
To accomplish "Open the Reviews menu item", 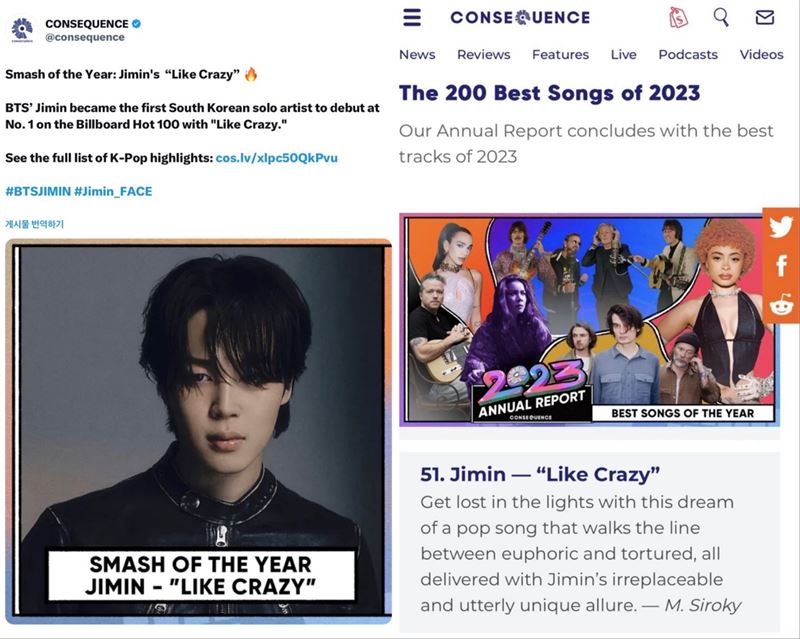I will (483, 55).
